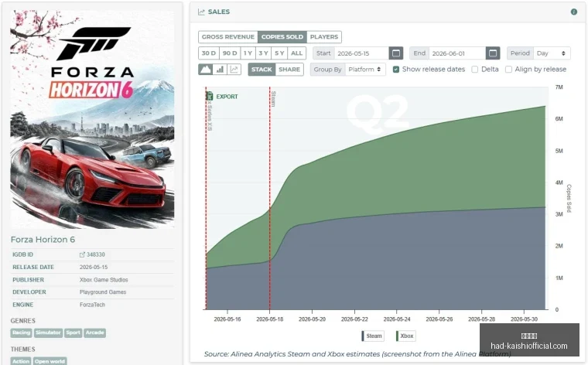Click the ForzaTech engine value
Image resolution: width=588 pixels, height=365 pixels.
pos(92,305)
